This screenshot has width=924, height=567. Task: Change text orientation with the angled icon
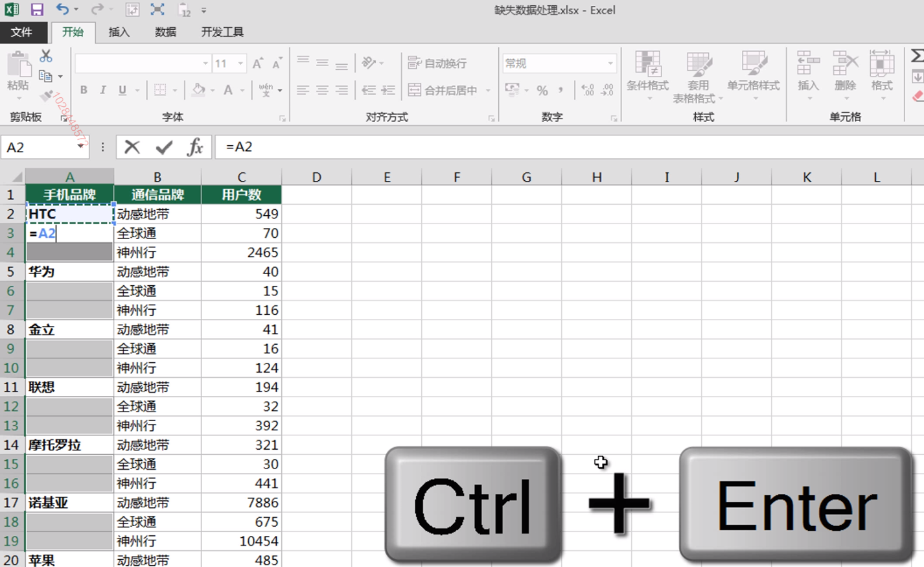[369, 63]
